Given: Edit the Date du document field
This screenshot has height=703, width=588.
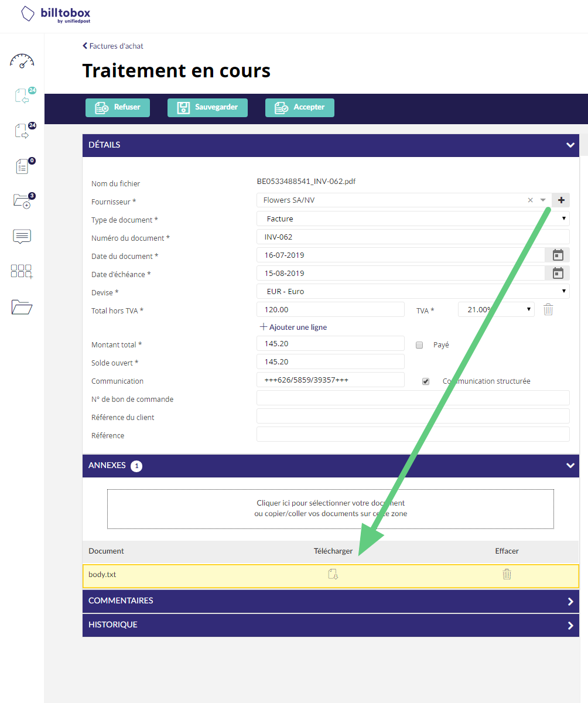Looking at the screenshot, I should pos(401,255).
